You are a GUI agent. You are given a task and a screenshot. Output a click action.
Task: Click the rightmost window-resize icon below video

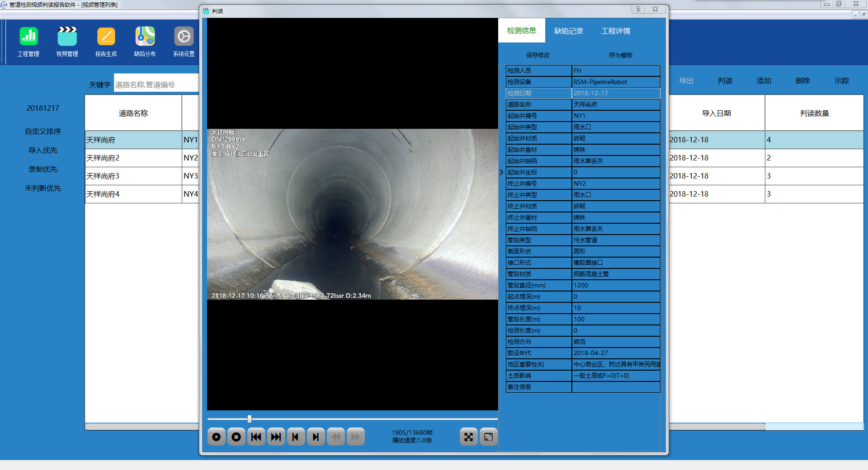point(489,437)
